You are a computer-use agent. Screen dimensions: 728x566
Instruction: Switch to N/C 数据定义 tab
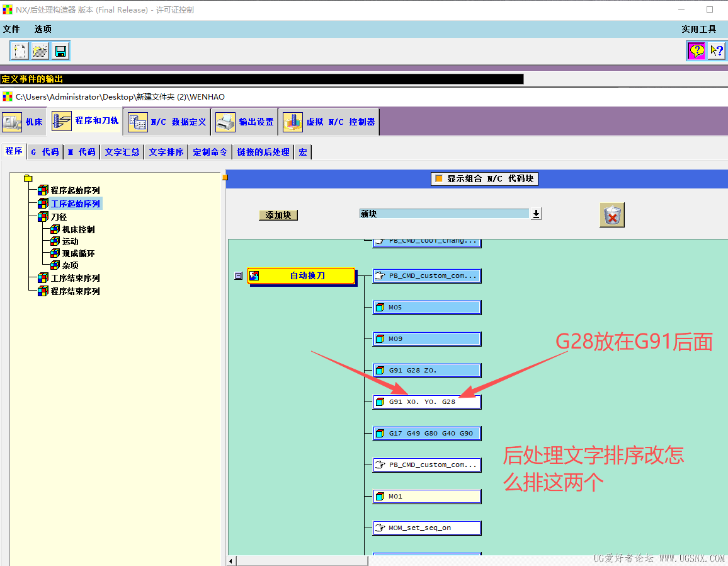(167, 122)
